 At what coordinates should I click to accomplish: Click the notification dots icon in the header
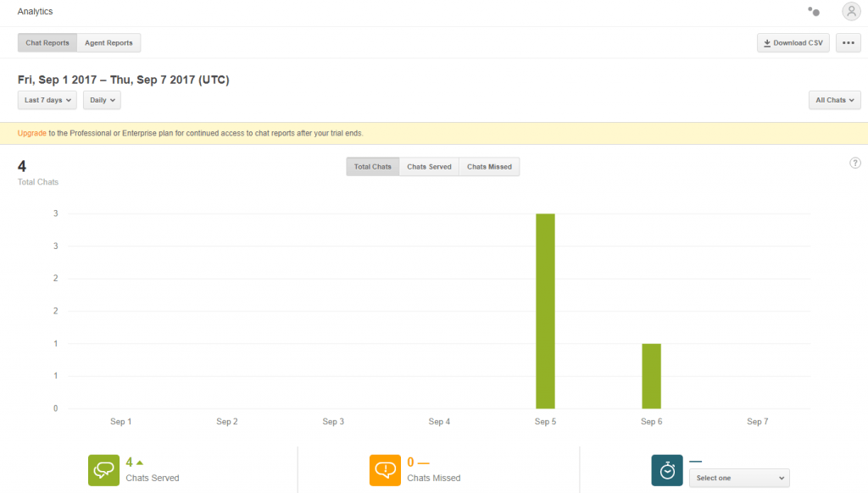coord(813,11)
